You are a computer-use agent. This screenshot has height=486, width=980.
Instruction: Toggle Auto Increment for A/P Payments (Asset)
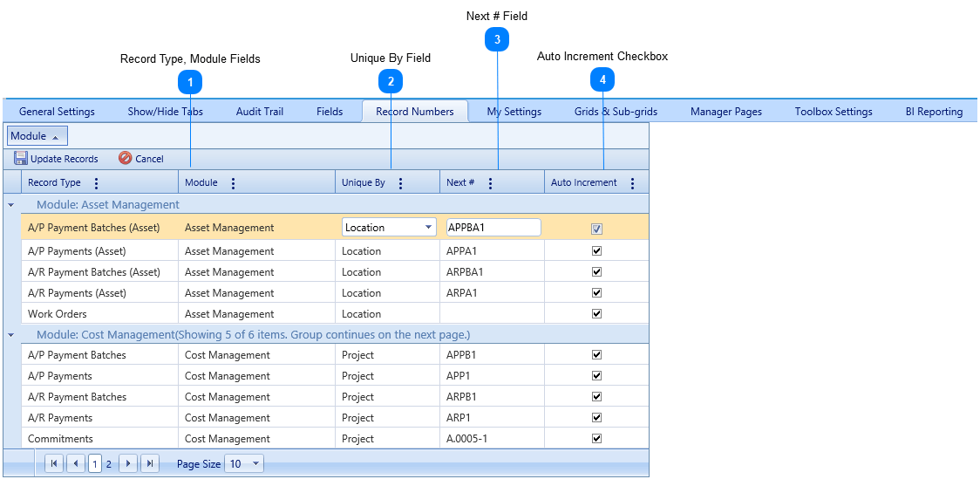[597, 250]
